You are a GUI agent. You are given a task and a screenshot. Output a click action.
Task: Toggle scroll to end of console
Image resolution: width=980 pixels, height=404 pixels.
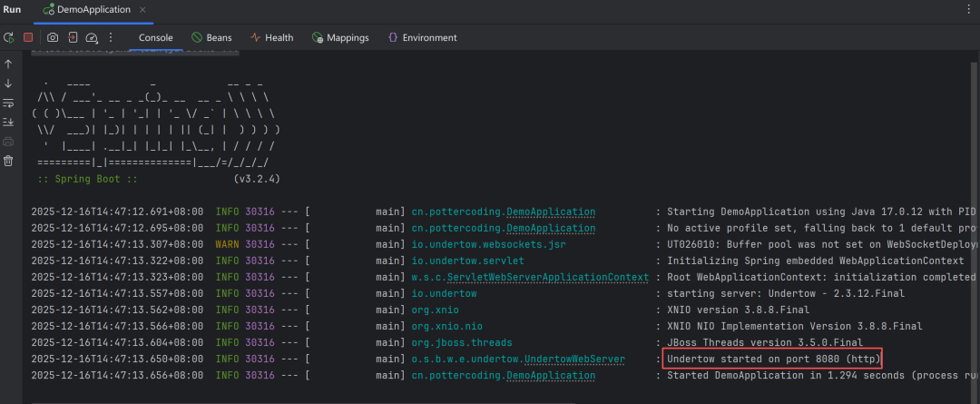pyautogui.click(x=8, y=122)
